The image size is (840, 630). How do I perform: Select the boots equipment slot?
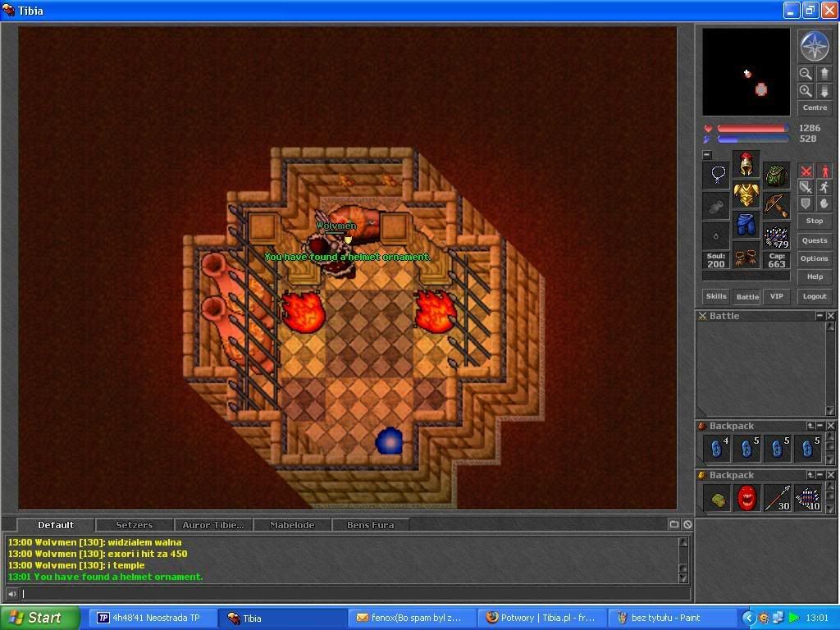click(746, 256)
